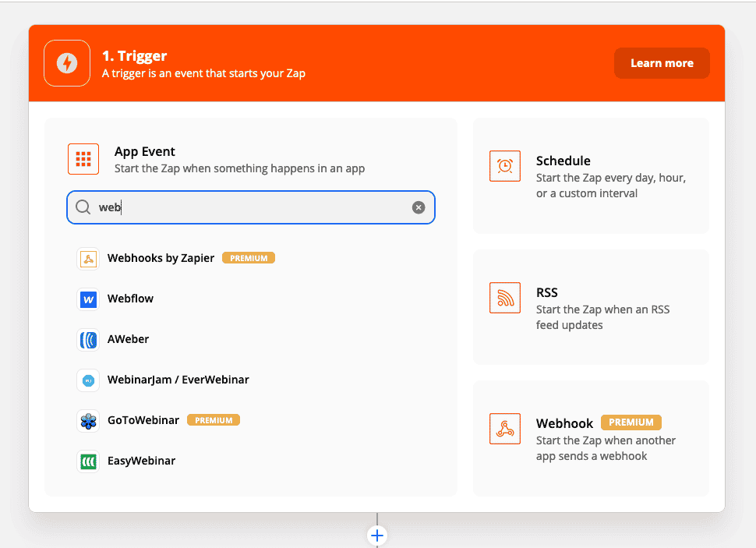
Task: Click the App Event heading
Action: tap(145, 151)
